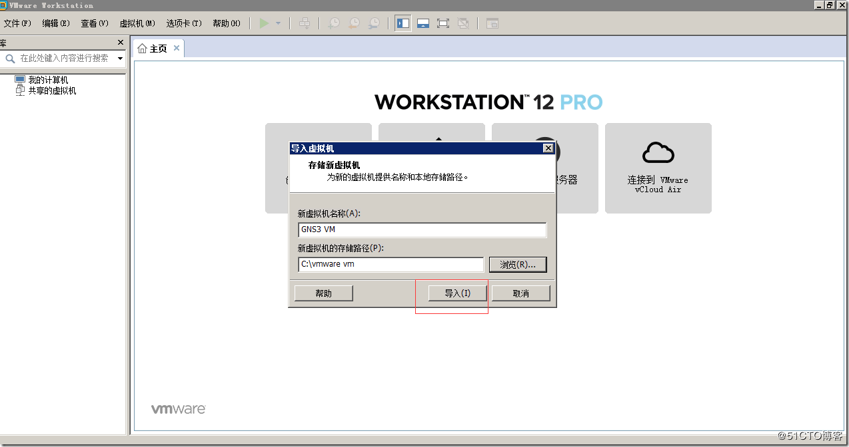Click the 导入(I) button
849x447 pixels.
[x=451, y=293]
